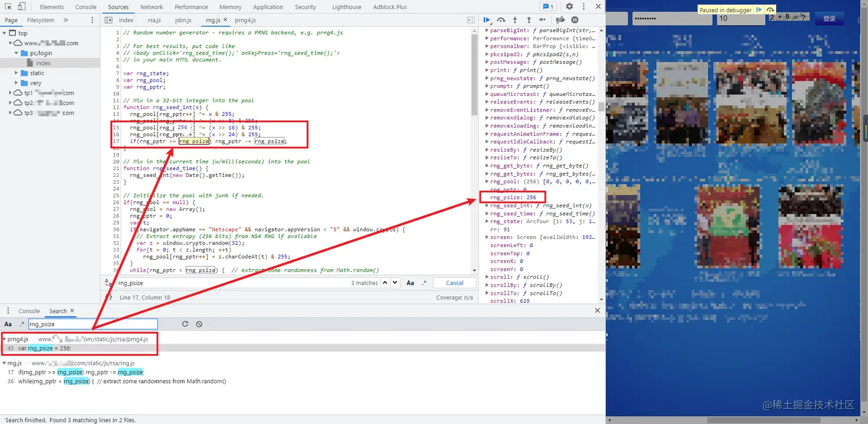Image resolution: width=868 pixels, height=424 pixels.
Task: Clear the search in the Search drawer
Action: (199, 324)
